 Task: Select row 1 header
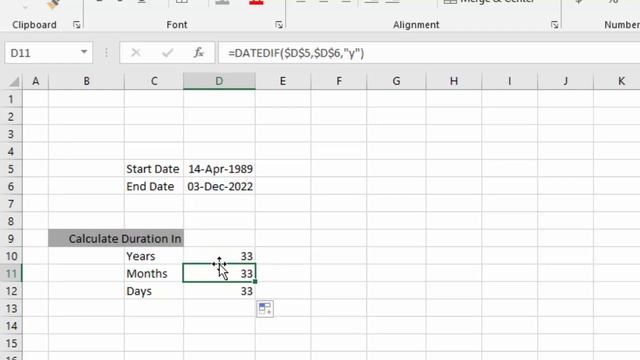11,99
